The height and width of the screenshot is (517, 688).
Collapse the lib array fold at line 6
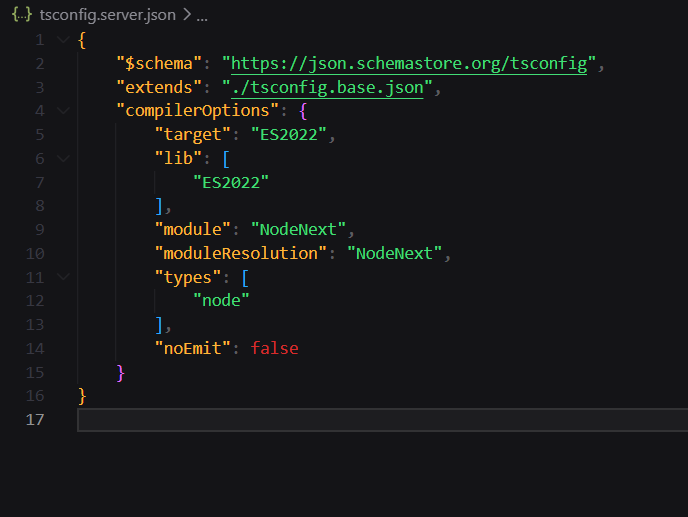tap(64, 158)
